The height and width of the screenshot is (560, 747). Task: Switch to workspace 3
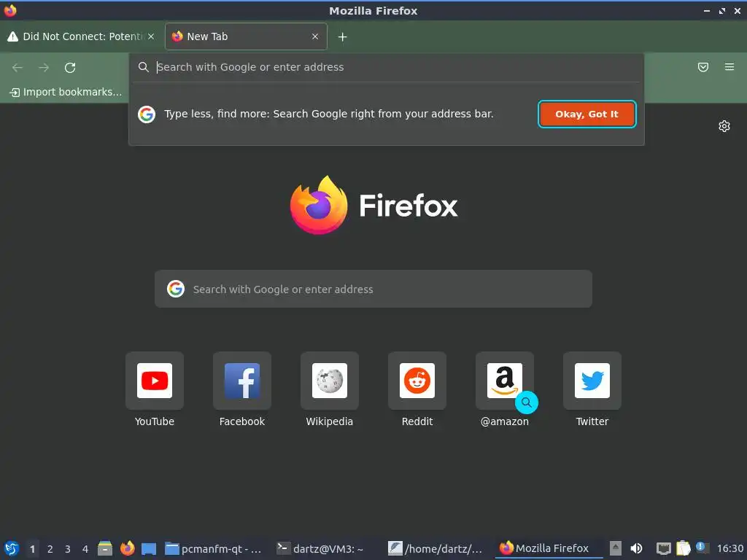pyautogui.click(x=68, y=549)
